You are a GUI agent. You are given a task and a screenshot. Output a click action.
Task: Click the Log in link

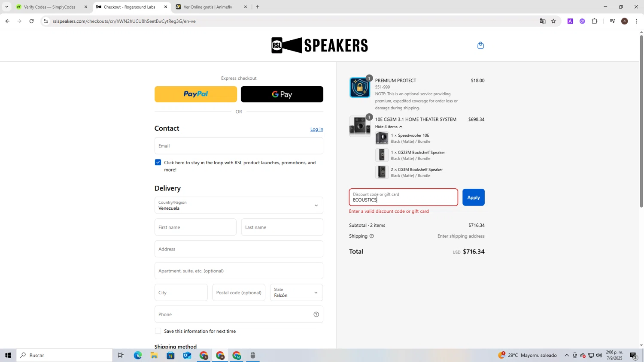pos(317,129)
